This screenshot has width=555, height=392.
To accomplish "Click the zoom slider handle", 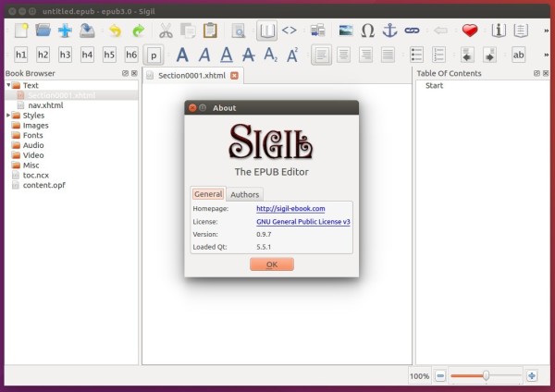I will (486, 375).
